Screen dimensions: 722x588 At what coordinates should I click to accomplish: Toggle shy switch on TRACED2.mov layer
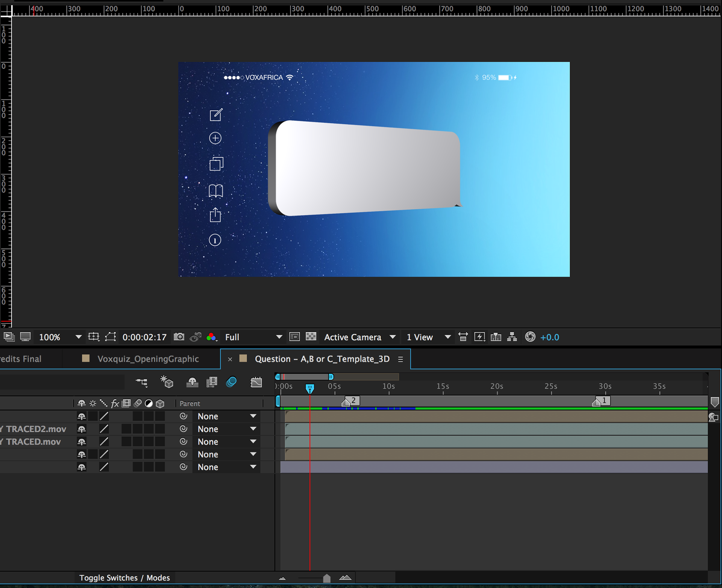point(82,429)
